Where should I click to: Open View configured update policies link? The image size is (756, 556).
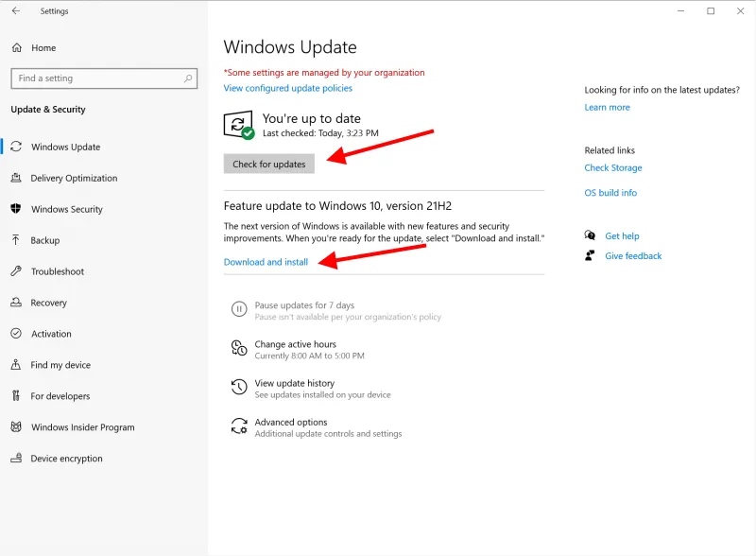(x=288, y=88)
